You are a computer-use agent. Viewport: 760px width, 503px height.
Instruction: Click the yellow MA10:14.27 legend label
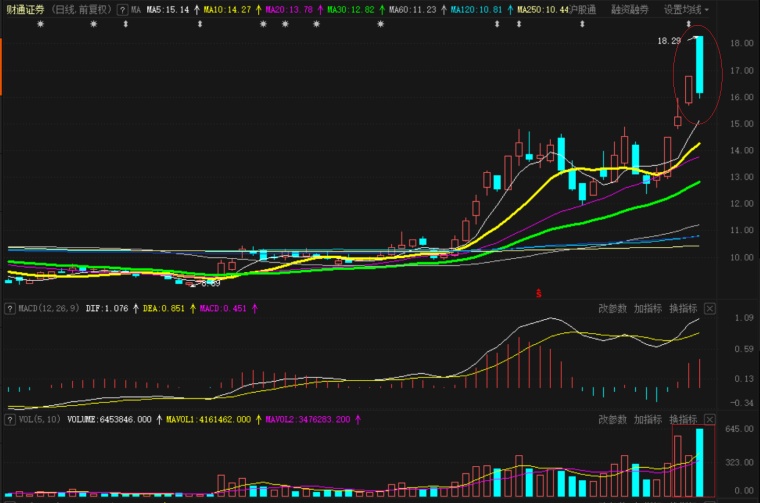click(x=227, y=10)
